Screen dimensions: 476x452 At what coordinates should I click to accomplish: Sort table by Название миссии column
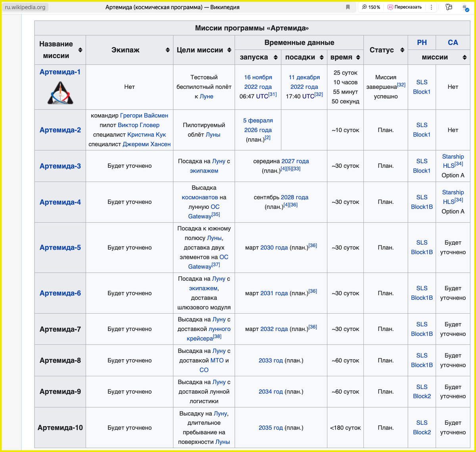coord(80,50)
